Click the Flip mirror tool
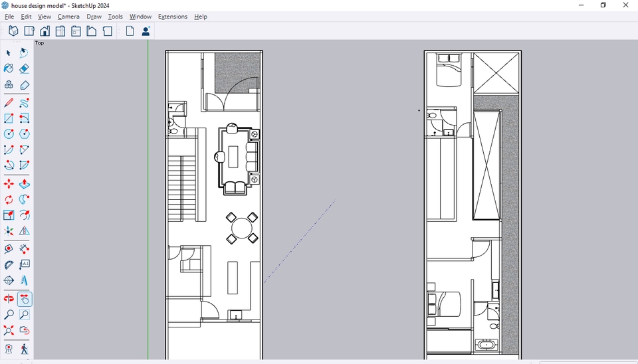 [x=24, y=230]
